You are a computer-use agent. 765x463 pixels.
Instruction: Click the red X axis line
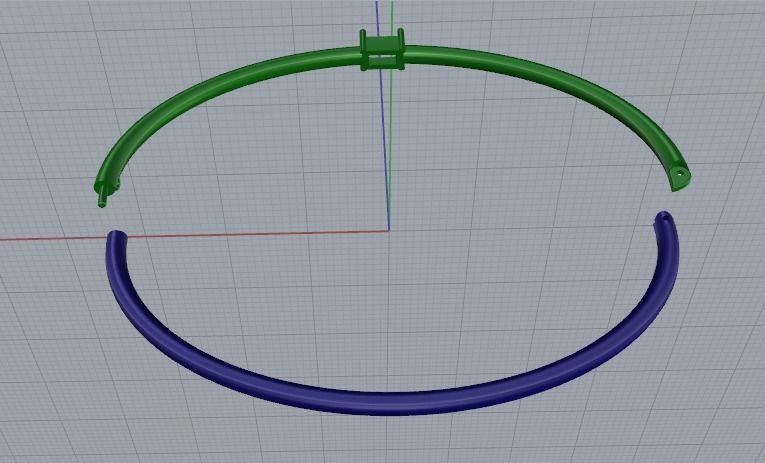click(x=195, y=235)
